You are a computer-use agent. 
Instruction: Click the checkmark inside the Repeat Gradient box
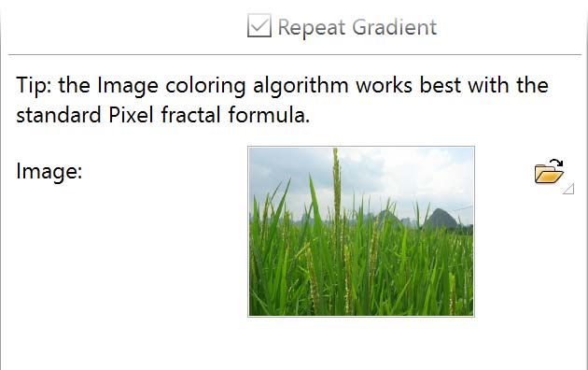(259, 25)
